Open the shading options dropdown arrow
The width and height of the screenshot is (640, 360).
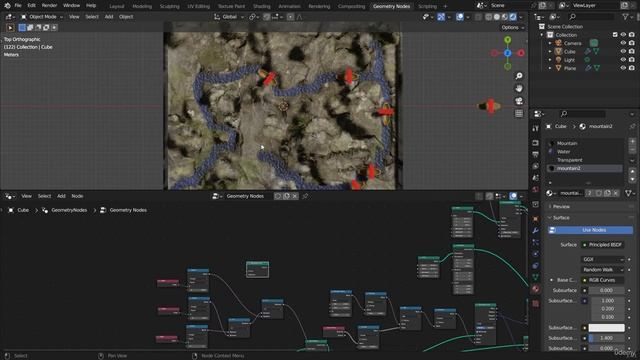(521, 17)
